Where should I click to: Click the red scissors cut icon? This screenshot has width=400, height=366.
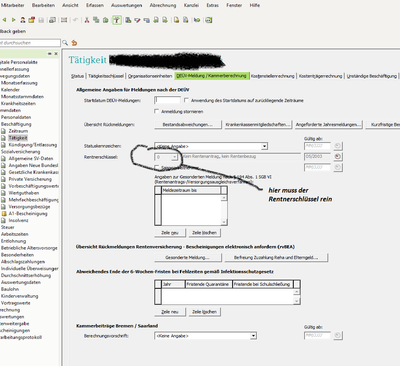click(87, 20)
